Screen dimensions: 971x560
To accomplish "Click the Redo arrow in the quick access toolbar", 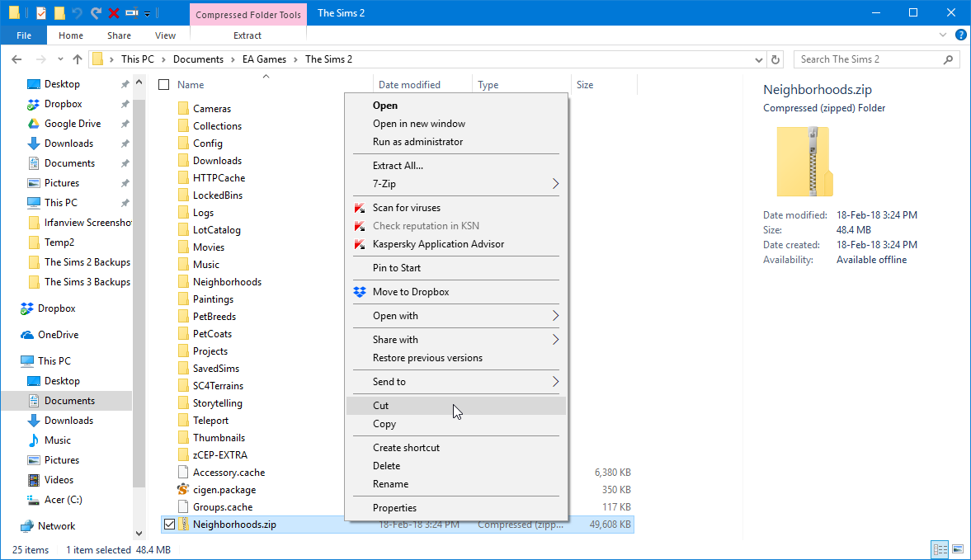I will click(96, 12).
